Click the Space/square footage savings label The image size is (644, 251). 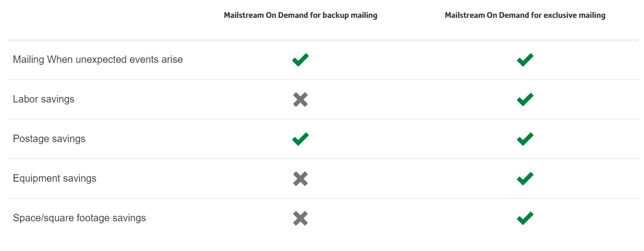pos(79,218)
